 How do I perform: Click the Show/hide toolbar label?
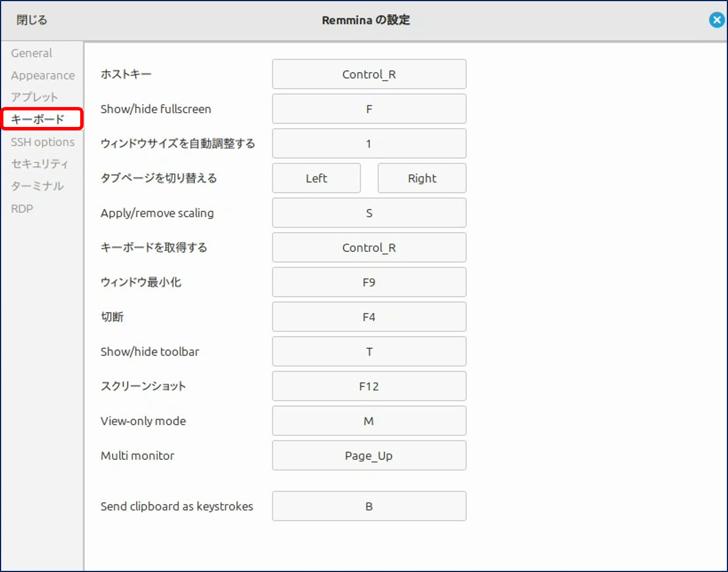[150, 352]
